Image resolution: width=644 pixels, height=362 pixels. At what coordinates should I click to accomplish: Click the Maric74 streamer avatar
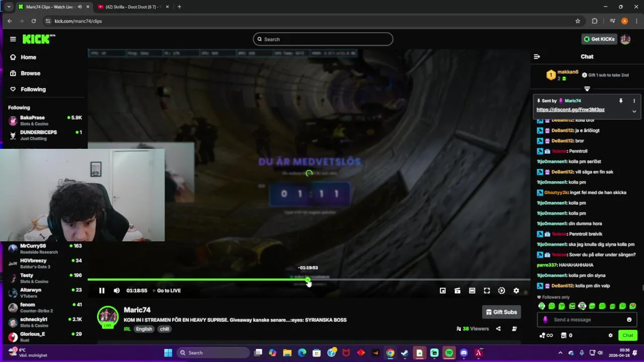coord(108,317)
